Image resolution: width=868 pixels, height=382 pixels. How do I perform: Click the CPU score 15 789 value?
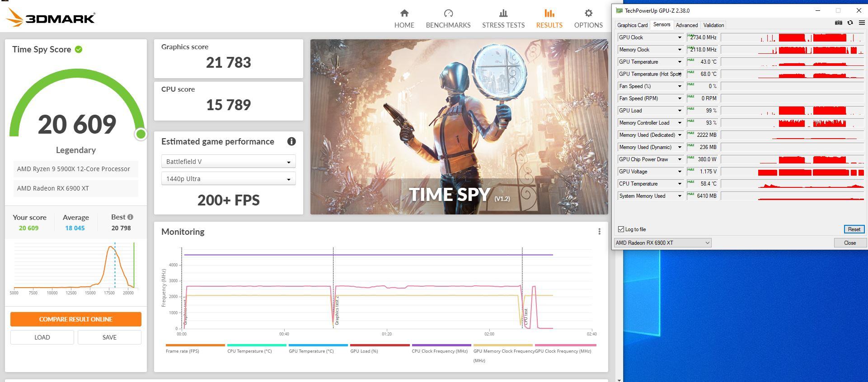click(x=228, y=105)
